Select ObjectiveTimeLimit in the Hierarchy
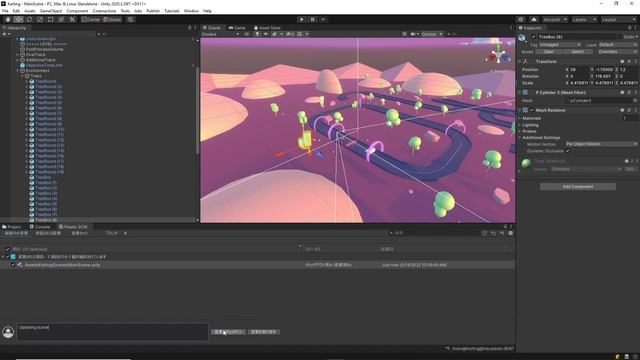 pos(44,65)
